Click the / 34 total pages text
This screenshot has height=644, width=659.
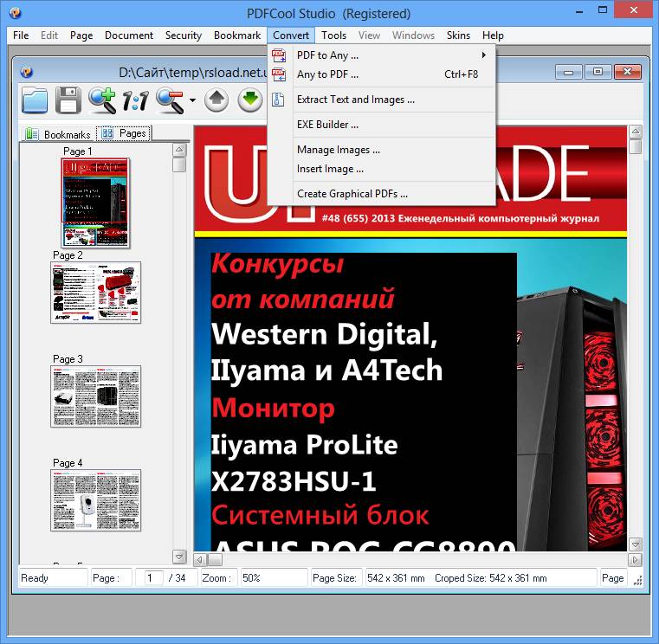(x=177, y=578)
